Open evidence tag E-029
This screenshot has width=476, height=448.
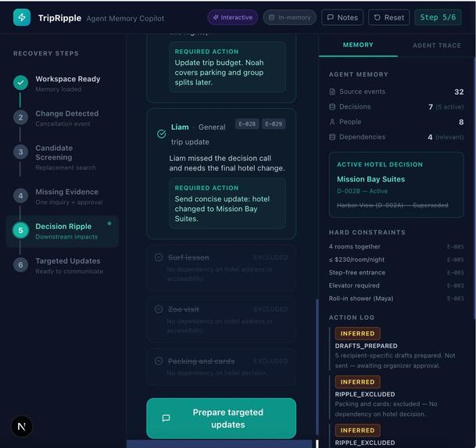(274, 124)
